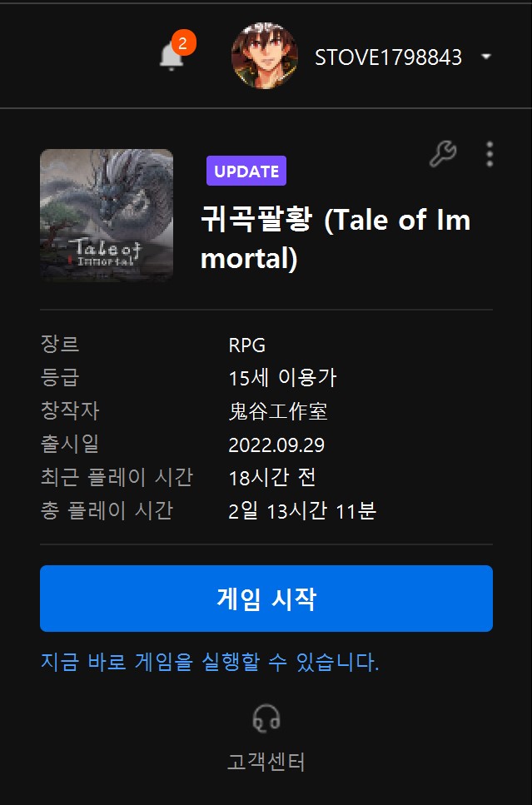
Task: Click the 15세 이용가 rating value
Action: coord(282,379)
